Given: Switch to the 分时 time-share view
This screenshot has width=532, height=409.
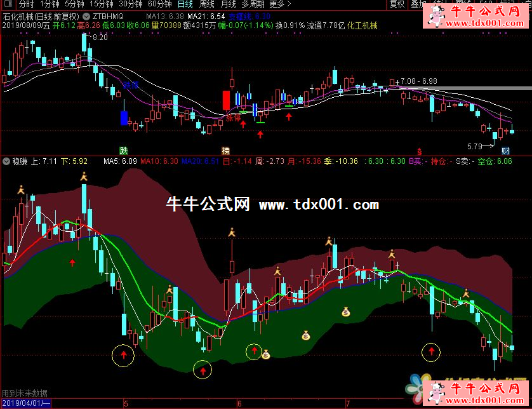Looking at the screenshot, I should pos(27,4).
